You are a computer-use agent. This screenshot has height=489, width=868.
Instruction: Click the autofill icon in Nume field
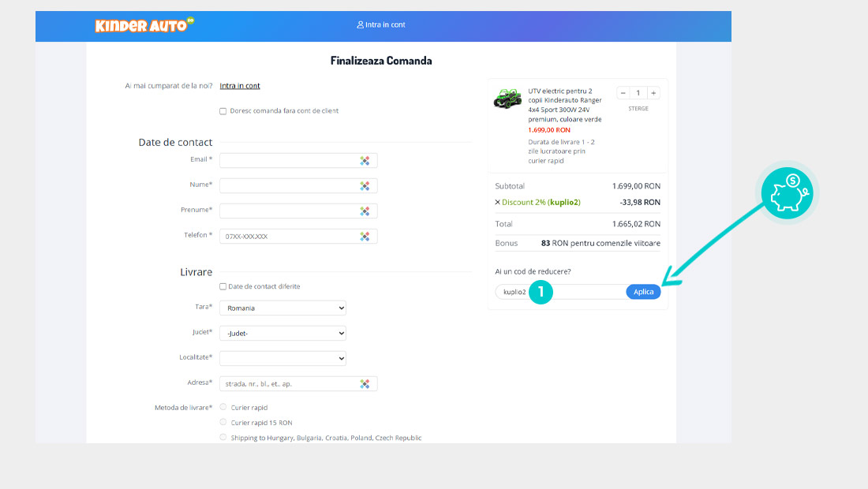pyautogui.click(x=365, y=186)
